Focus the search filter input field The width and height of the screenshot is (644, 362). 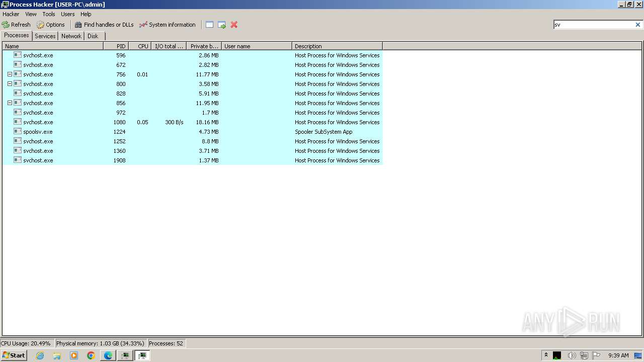coord(594,25)
